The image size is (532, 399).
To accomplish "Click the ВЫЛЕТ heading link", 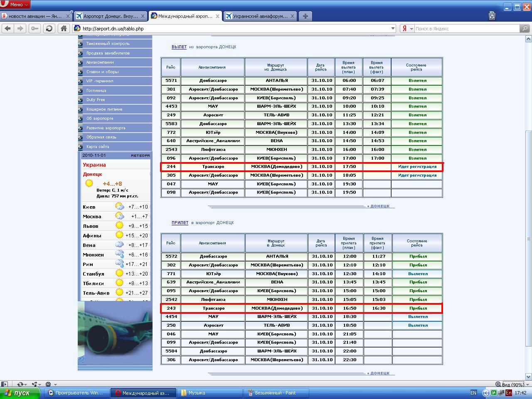I will click(x=179, y=47).
